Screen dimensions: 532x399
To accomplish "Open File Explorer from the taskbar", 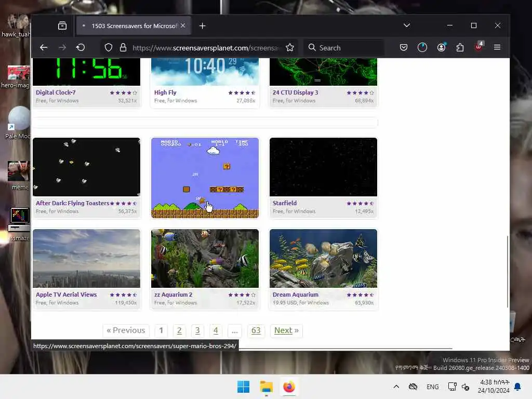I will tap(267, 387).
